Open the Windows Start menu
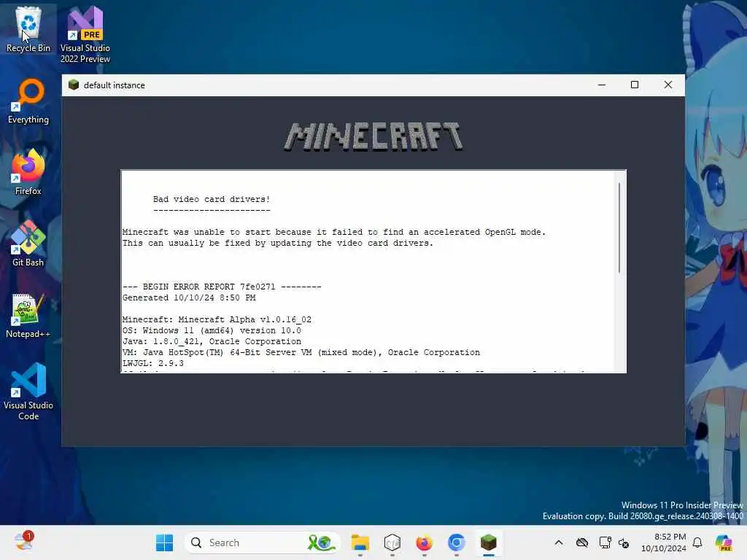This screenshot has width=747, height=560. click(165, 542)
